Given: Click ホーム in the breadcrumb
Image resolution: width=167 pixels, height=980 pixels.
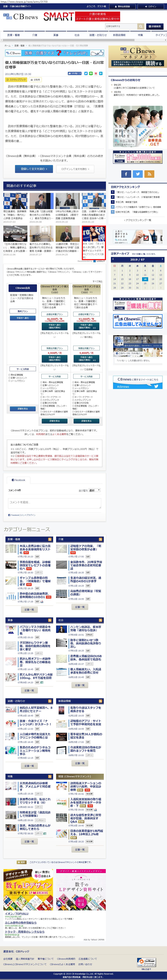Looking at the screenshot, I should pyautogui.click(x=8, y=46).
